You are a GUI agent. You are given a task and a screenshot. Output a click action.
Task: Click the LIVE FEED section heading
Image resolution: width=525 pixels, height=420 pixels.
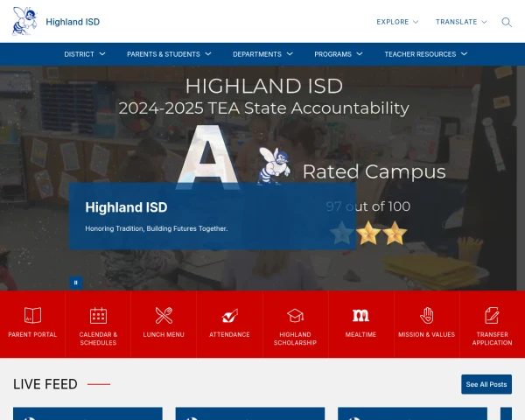45,384
